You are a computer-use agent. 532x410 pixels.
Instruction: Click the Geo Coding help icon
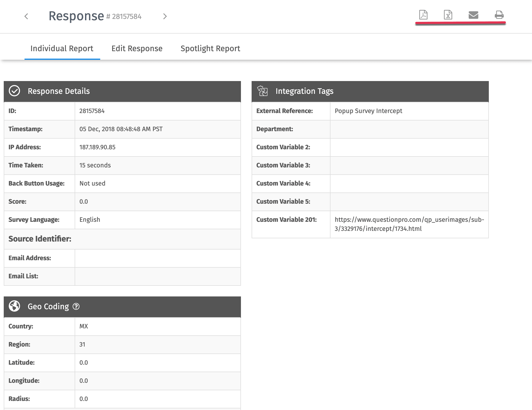[76, 307]
